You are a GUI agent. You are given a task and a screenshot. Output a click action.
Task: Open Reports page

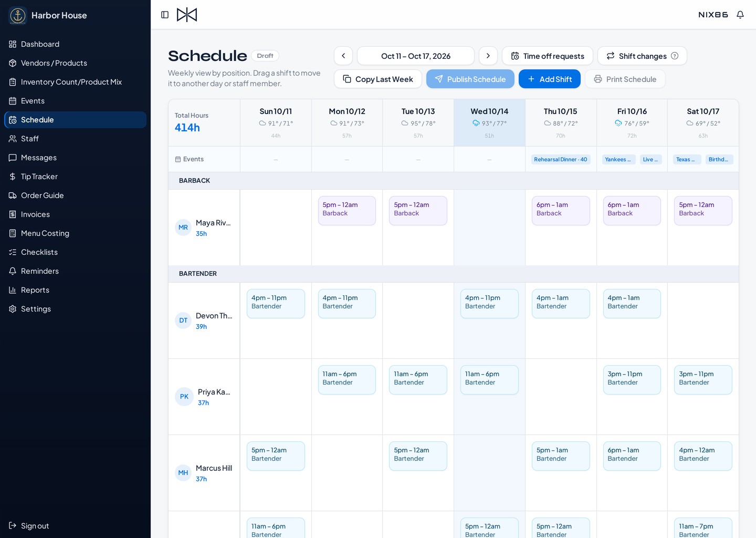tap(75, 290)
